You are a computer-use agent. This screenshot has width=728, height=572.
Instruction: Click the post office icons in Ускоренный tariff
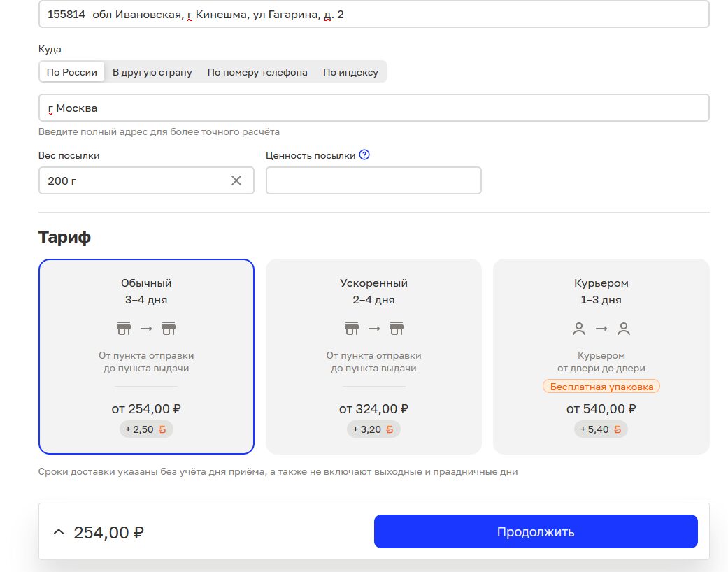tap(373, 328)
